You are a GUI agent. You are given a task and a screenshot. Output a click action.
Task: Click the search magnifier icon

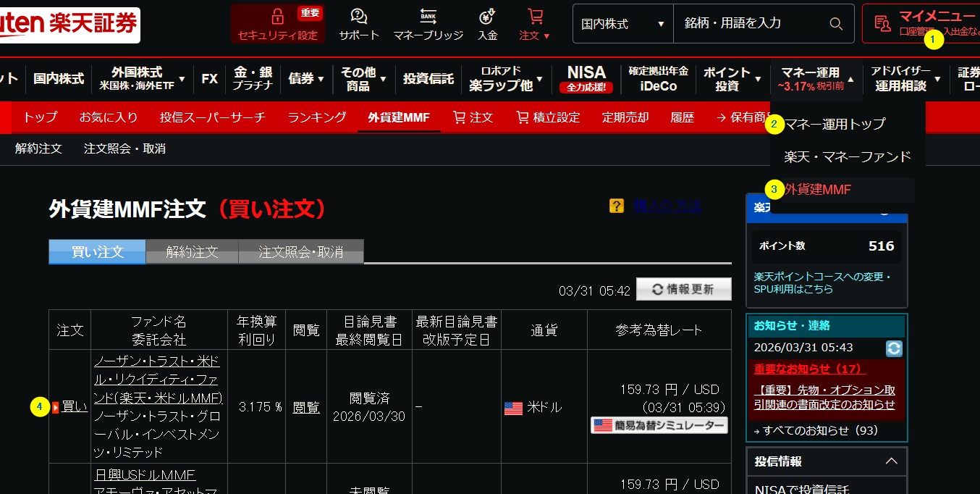(x=836, y=24)
